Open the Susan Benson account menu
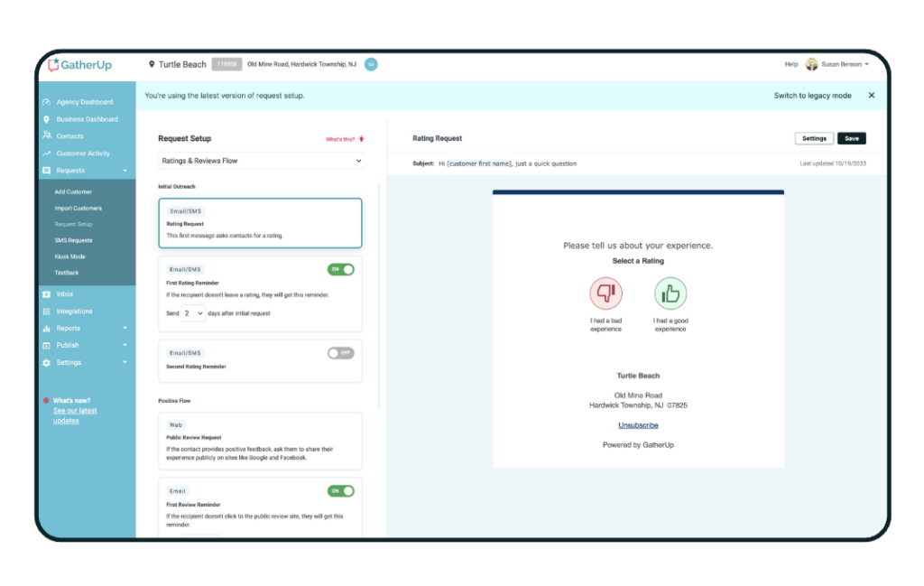Viewport: 924px width, 586px height. coord(838,65)
